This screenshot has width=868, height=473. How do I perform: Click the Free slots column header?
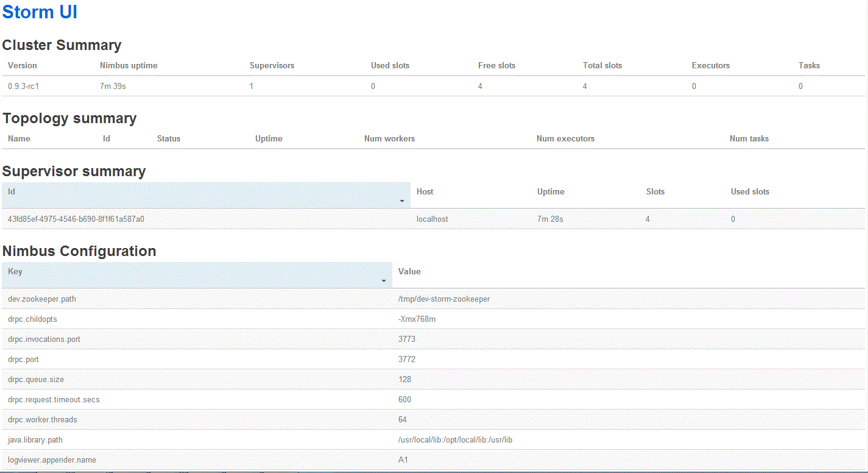496,65
